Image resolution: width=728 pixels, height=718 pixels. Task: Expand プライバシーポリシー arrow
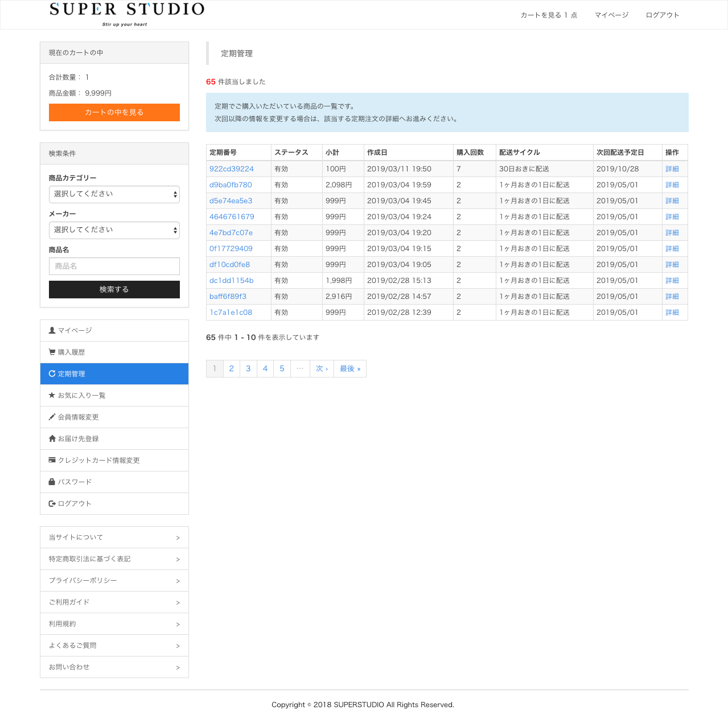[178, 581]
